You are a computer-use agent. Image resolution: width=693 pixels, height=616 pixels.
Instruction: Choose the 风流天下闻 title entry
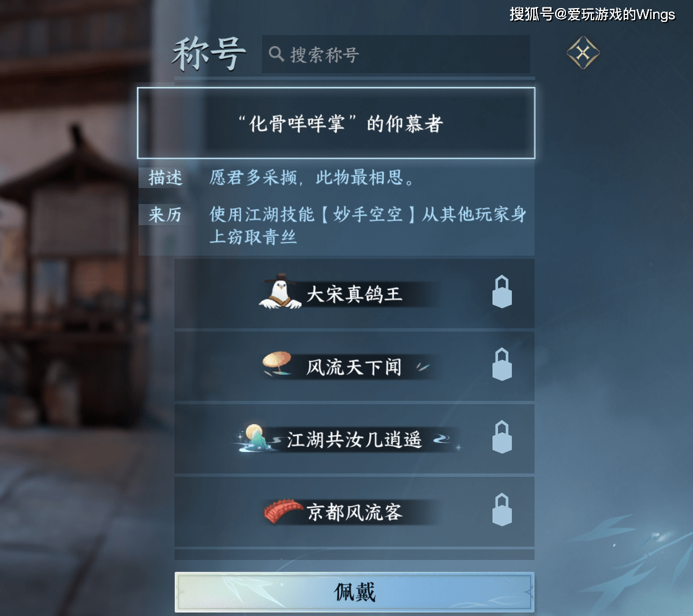point(355,366)
